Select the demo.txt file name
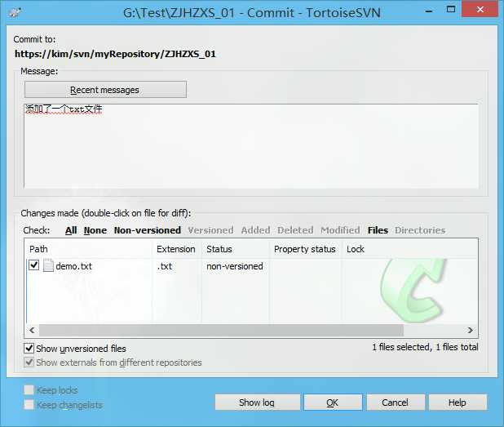This screenshot has height=427, width=504. tap(74, 266)
